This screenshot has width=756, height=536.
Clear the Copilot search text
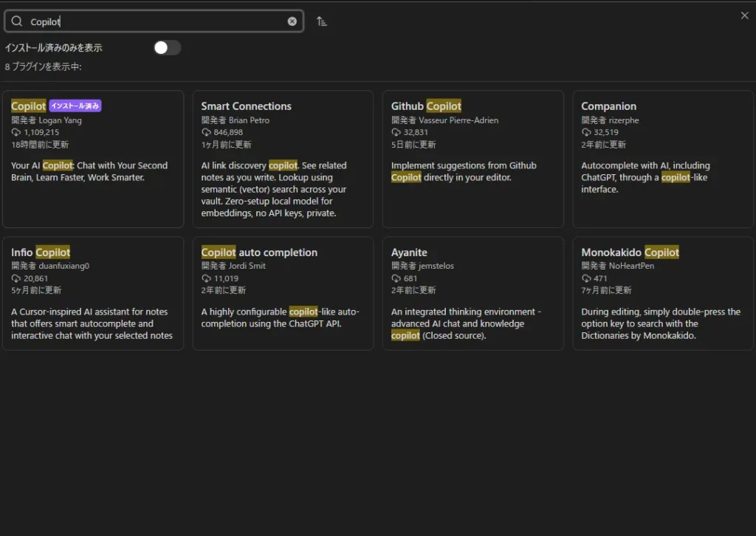292,21
